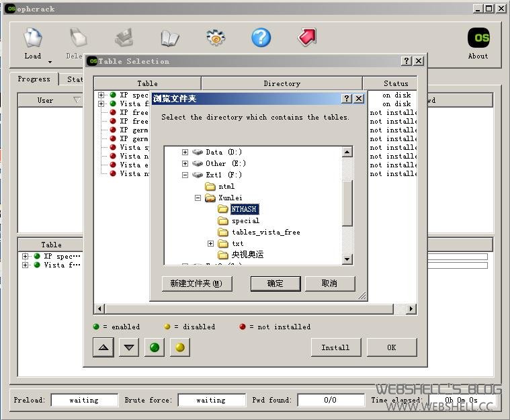
Task: Open the About ophcrack icon
Action: click(478, 38)
